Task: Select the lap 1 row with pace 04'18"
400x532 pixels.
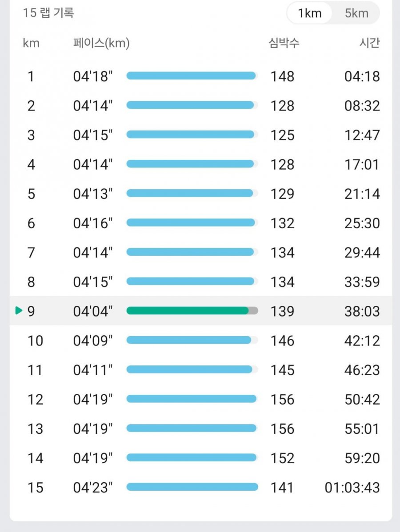Action: (201, 76)
